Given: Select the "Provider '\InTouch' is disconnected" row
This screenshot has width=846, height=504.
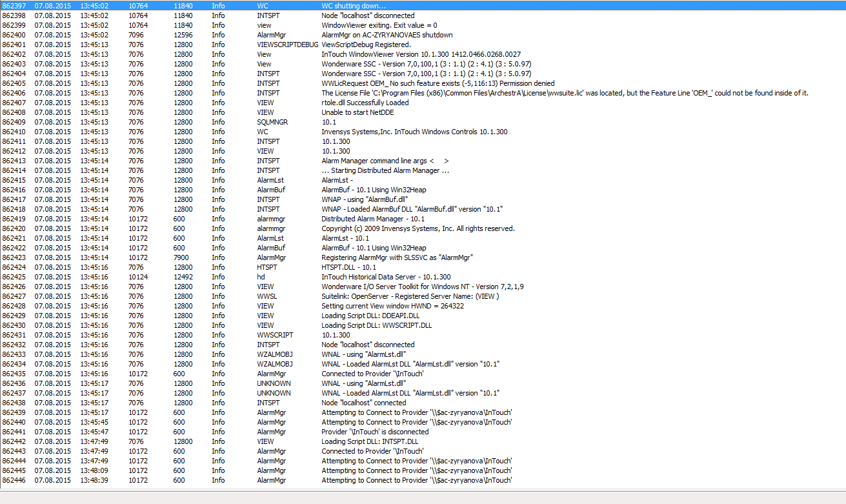Looking at the screenshot, I should click(375, 432).
